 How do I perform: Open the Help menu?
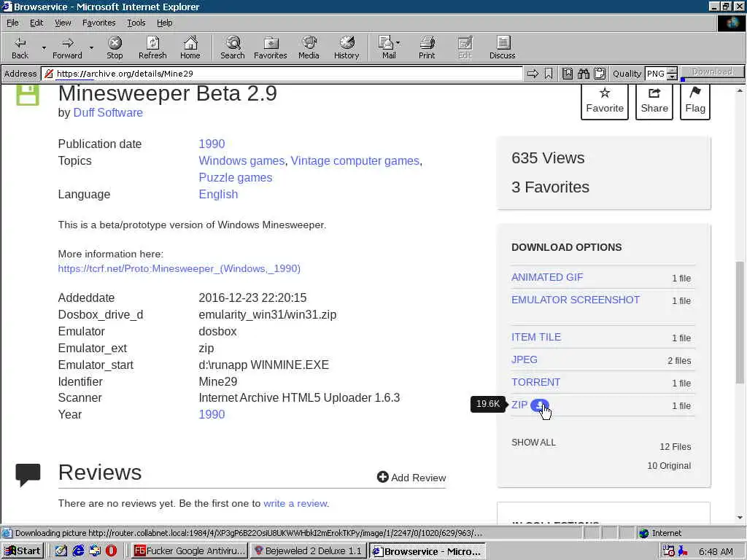(x=165, y=23)
